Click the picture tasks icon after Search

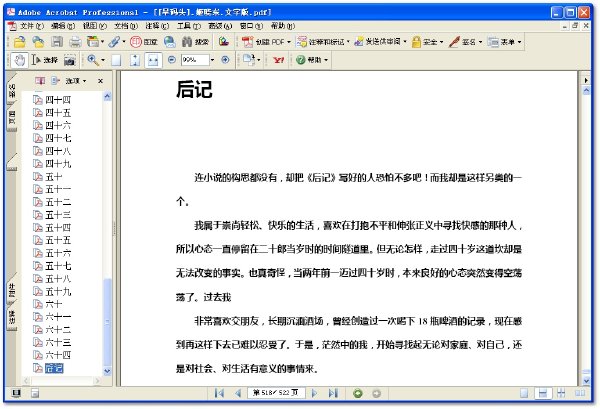point(223,42)
